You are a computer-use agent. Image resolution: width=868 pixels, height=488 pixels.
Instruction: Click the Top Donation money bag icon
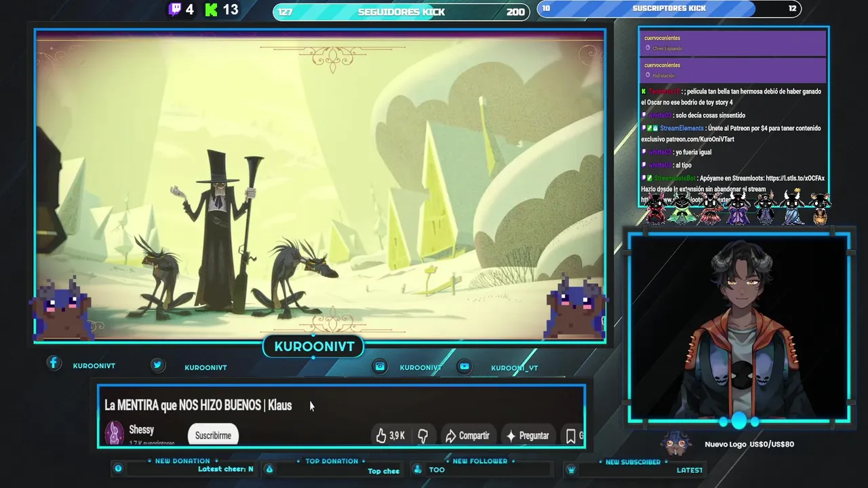point(269,469)
